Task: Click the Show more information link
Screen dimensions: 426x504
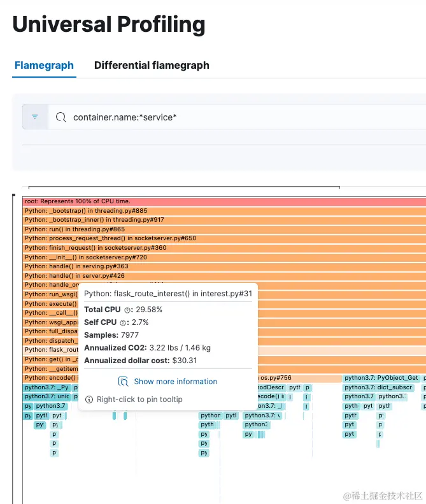Action: [175, 382]
